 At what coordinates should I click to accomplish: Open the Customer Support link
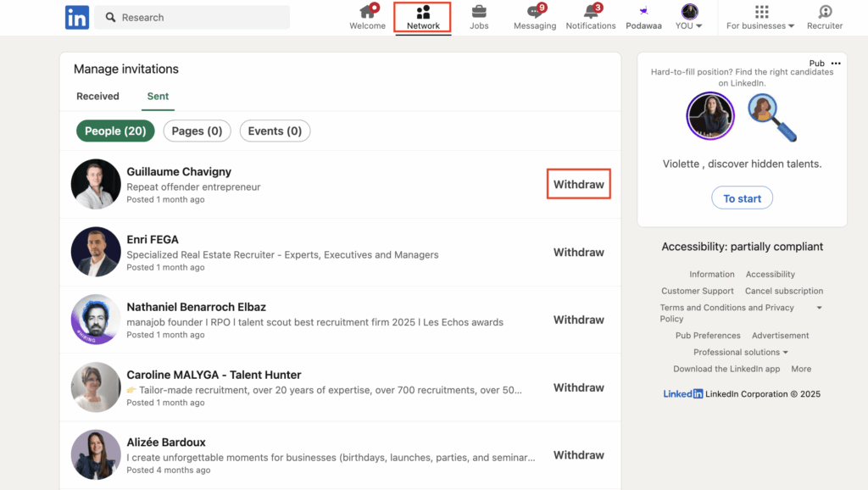tap(698, 291)
